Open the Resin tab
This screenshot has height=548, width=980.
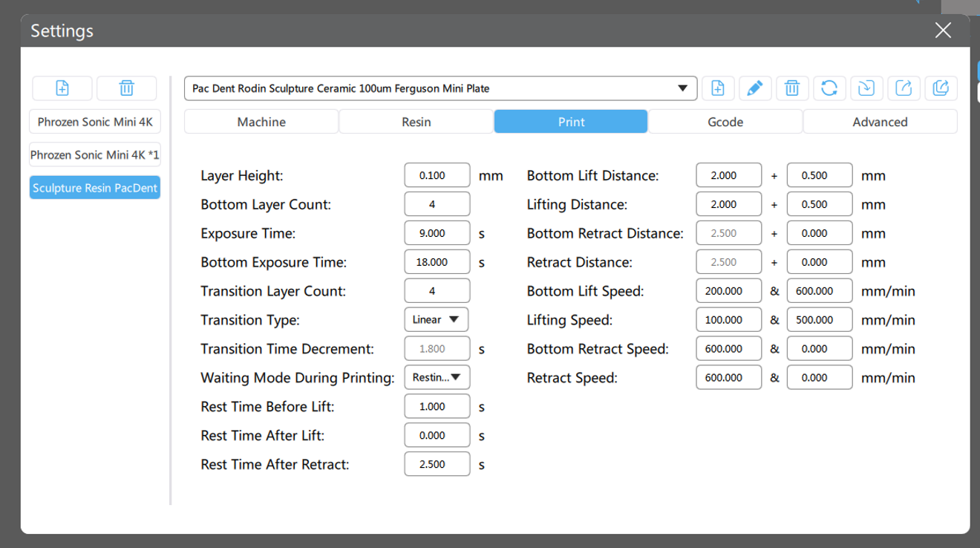(x=416, y=122)
